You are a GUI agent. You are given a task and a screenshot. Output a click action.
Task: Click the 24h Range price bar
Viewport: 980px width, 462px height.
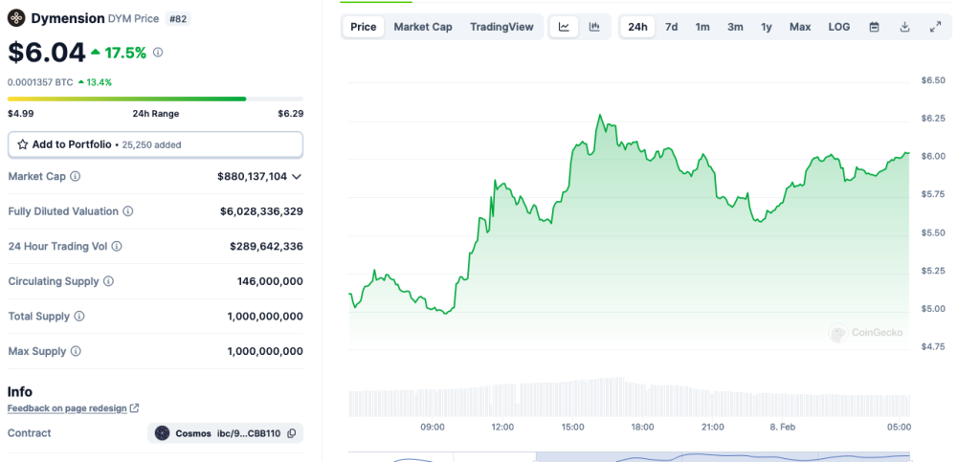155,99
